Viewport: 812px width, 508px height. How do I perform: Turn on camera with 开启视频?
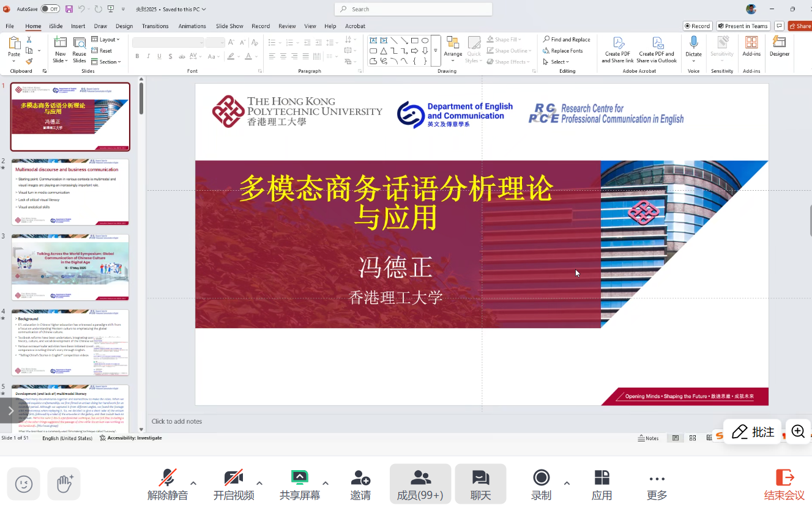coord(233,478)
